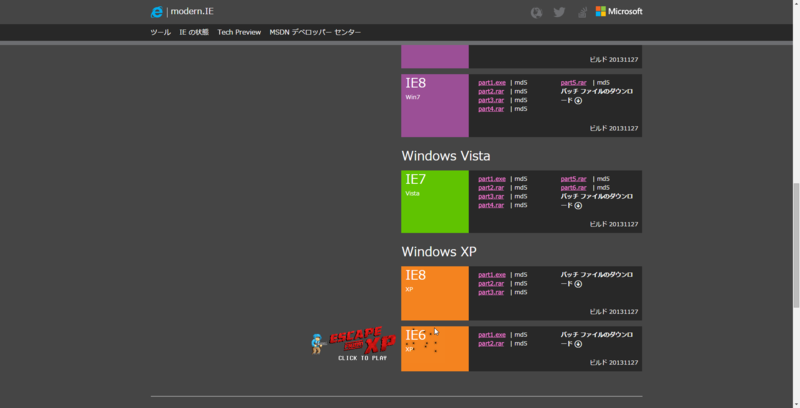The height and width of the screenshot is (408, 800).
Task: Click バッチ ファイルのダウンロード text in IE8 Win7 tile
Action: pyautogui.click(x=596, y=96)
